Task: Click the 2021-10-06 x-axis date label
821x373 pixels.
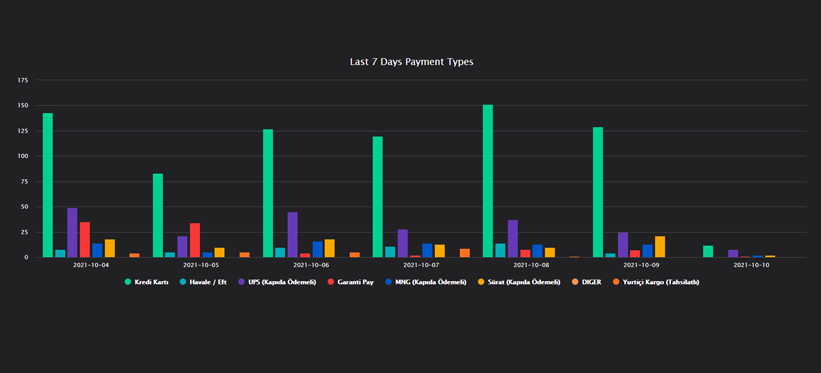Action: point(312,266)
